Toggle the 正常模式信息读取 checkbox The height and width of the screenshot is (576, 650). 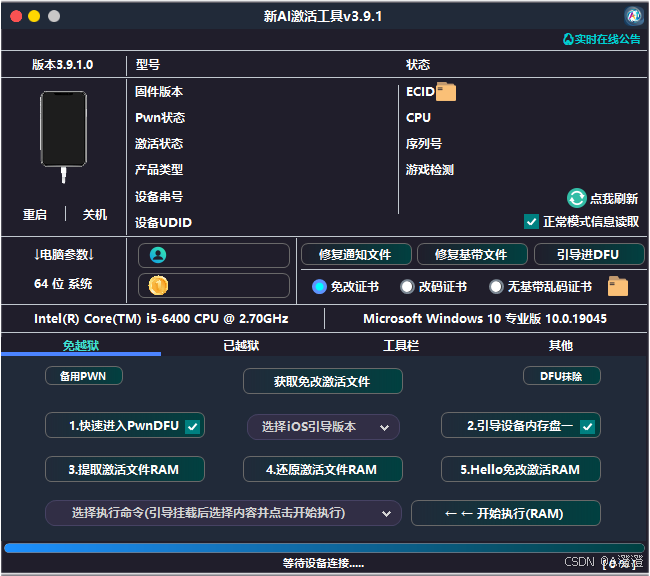pos(531,221)
